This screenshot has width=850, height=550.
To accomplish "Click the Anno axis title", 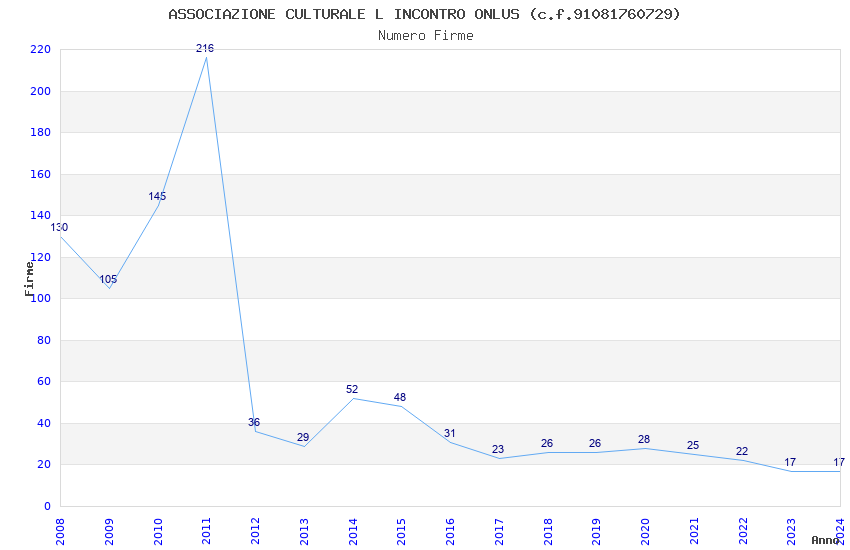I will (825, 540).
